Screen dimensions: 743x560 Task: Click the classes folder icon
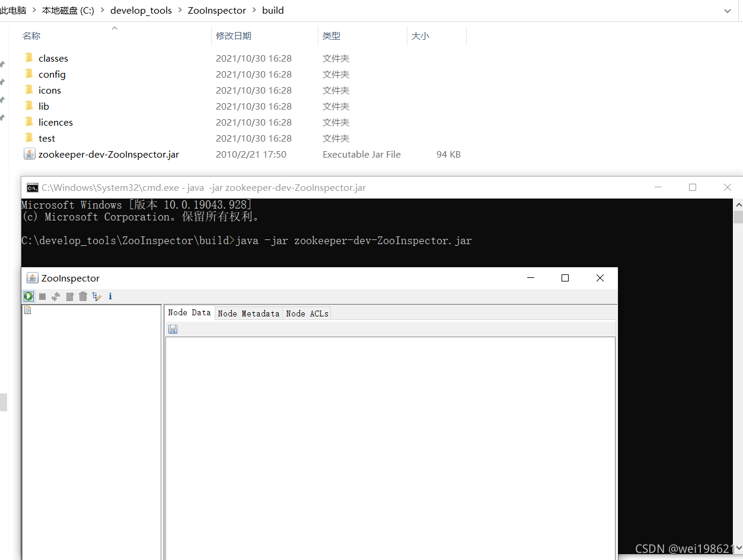coord(29,57)
